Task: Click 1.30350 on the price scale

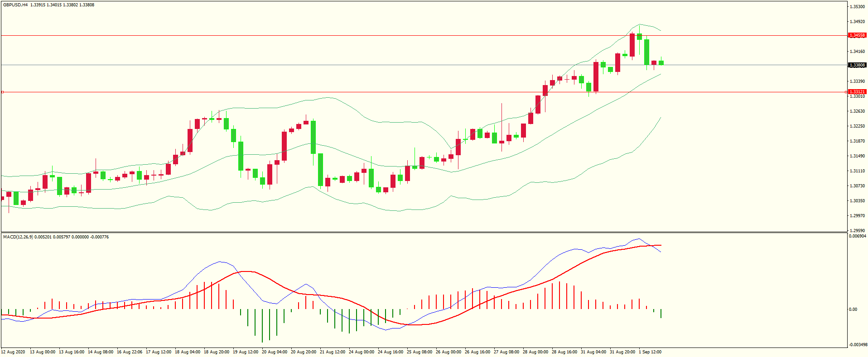Action: point(858,201)
